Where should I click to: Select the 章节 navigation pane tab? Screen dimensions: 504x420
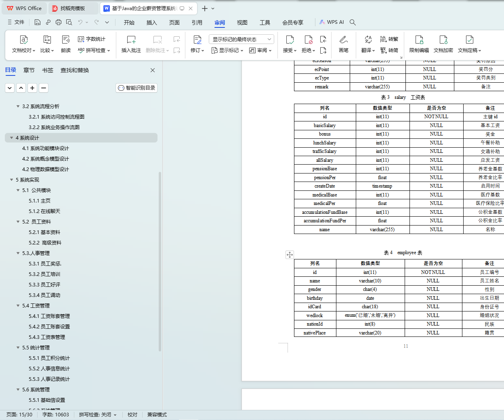point(29,70)
